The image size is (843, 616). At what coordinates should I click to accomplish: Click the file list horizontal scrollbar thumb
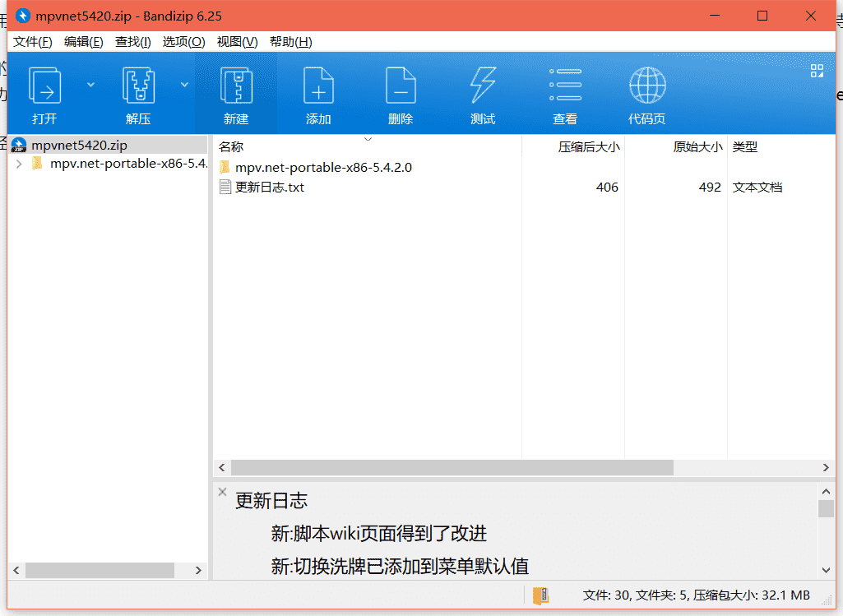coord(452,468)
